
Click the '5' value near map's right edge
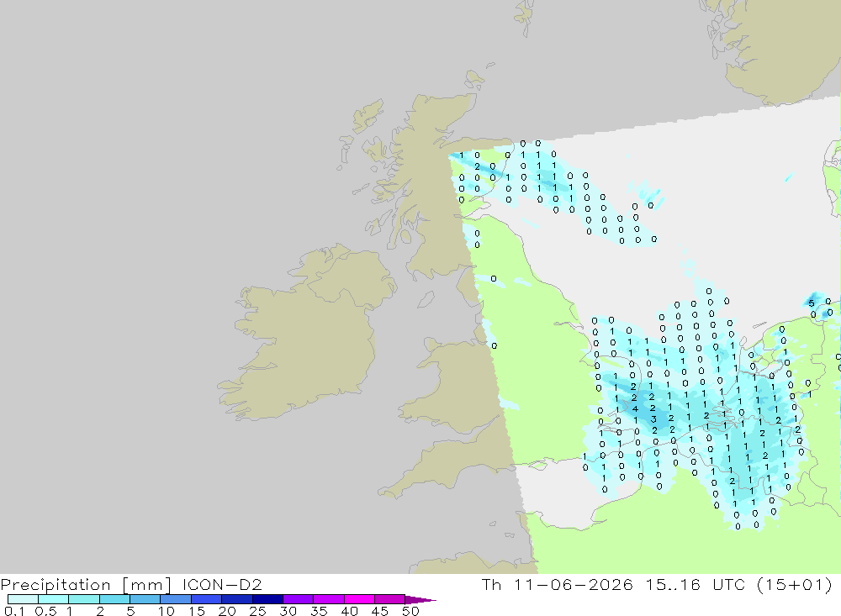coord(812,303)
